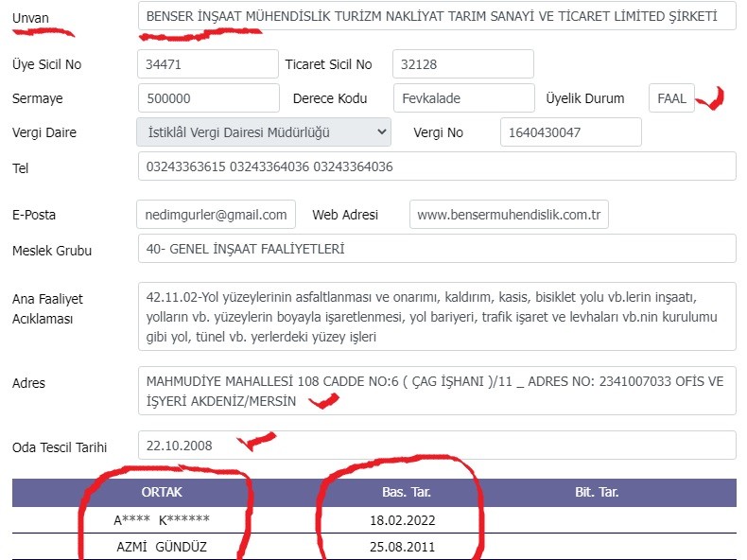
Task: Click the Bit. Tar. column header
Action: click(597, 492)
